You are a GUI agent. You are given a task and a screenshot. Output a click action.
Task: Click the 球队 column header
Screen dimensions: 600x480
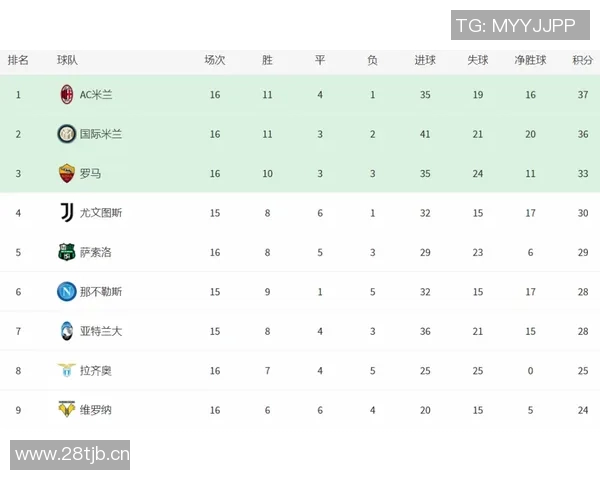tap(67, 60)
